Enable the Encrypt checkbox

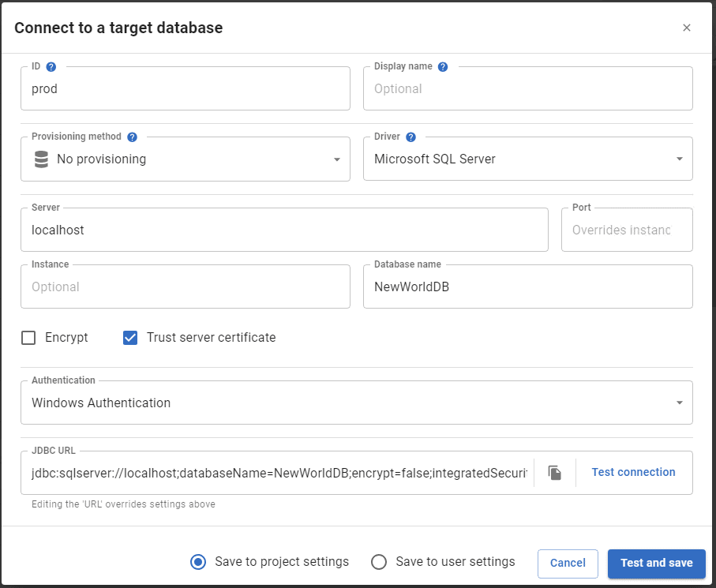coord(28,338)
